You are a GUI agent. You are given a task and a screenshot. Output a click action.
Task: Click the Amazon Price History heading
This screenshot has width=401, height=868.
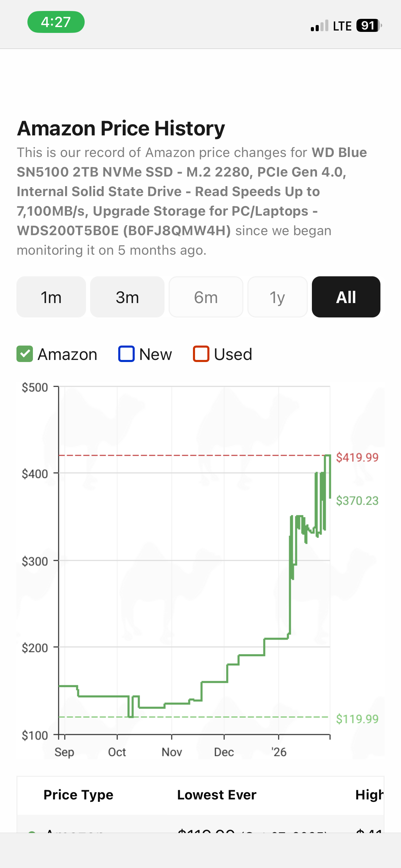pyautogui.click(x=121, y=128)
